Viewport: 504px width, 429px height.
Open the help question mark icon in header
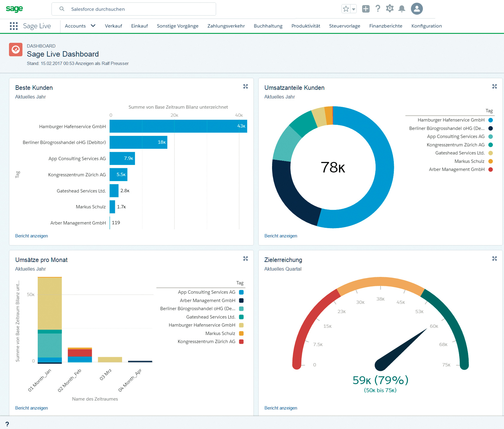click(x=378, y=9)
